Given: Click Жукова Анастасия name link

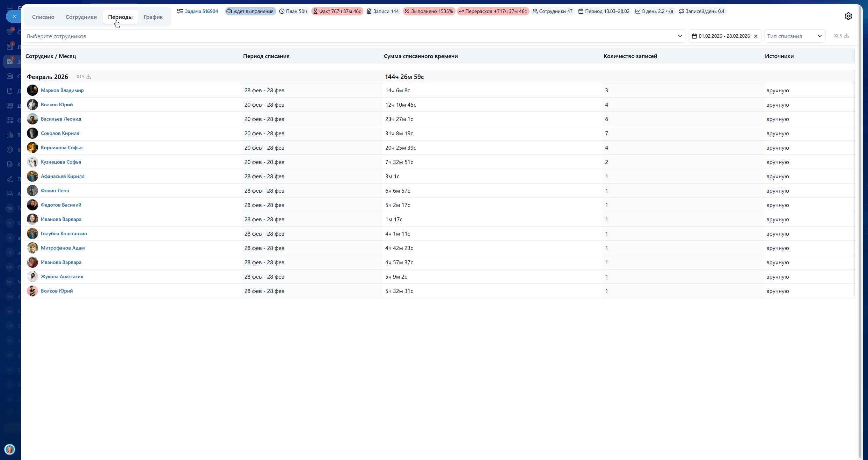Looking at the screenshot, I should coord(62,276).
